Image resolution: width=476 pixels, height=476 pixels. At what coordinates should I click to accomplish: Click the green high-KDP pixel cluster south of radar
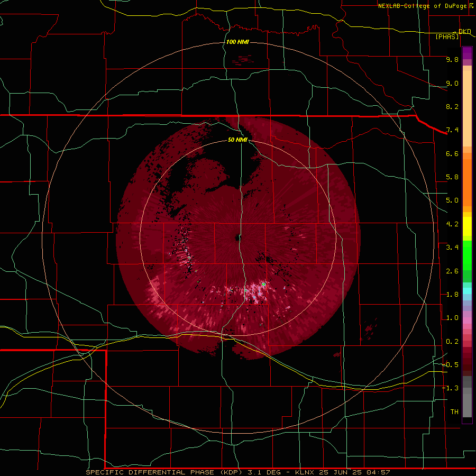[263, 284]
